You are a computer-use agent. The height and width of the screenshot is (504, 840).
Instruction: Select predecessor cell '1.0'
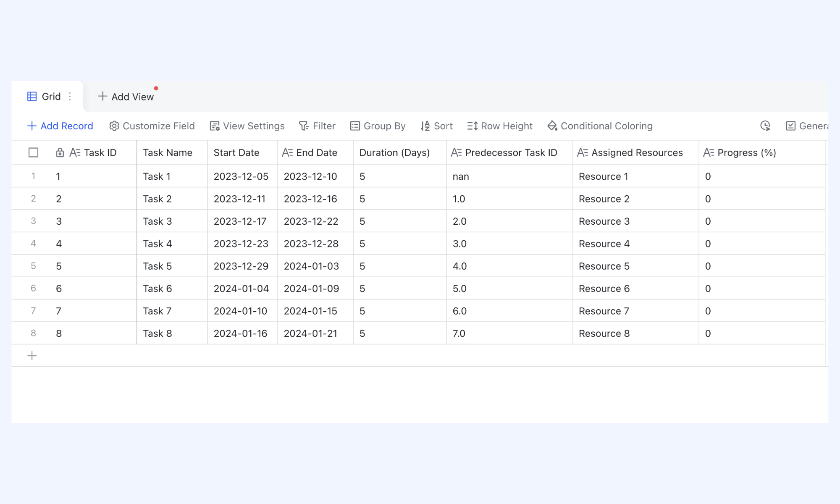pyautogui.click(x=509, y=199)
